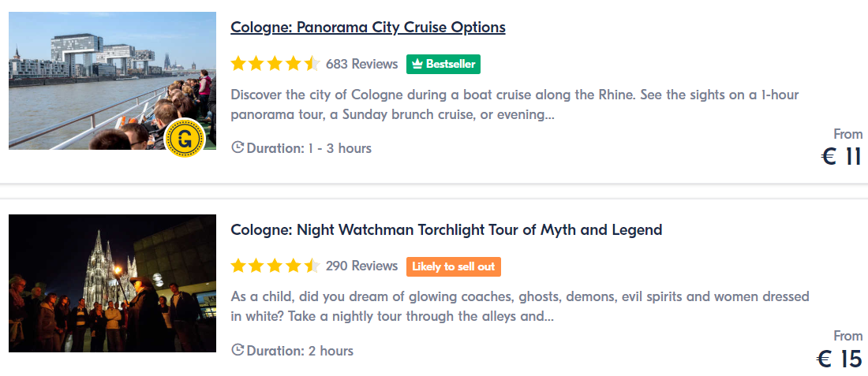Click the Duration: 2 hours label
This screenshot has height=376, width=868.
point(300,351)
